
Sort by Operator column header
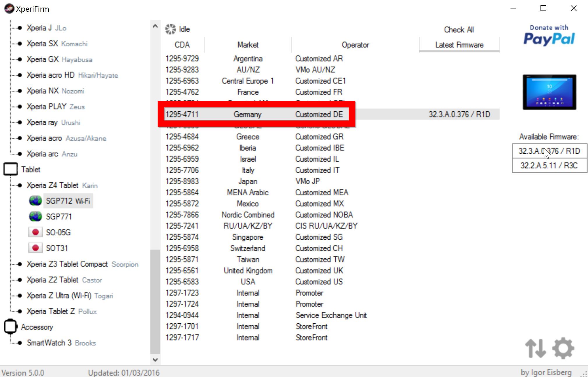355,45
